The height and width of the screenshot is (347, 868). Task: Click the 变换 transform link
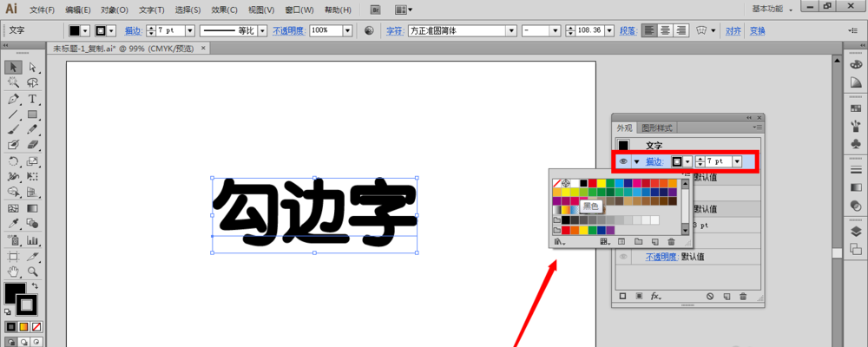pyautogui.click(x=758, y=31)
